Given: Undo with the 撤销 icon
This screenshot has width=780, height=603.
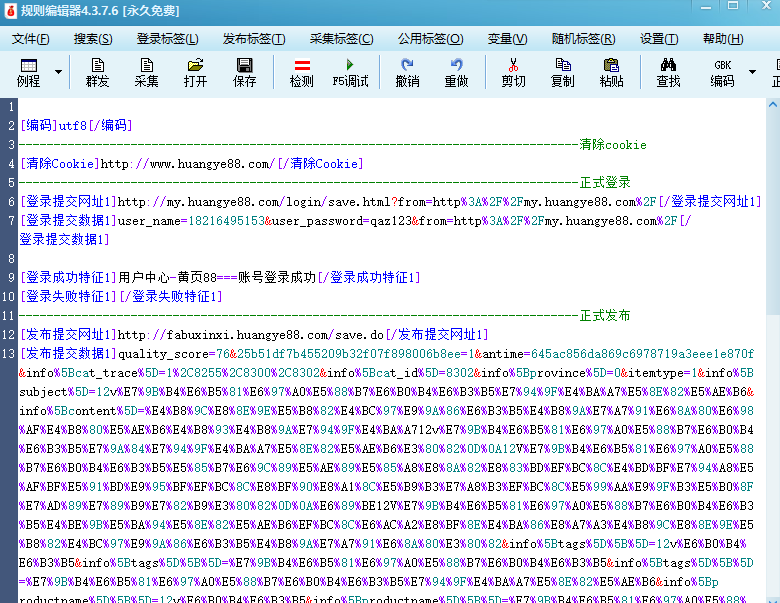Looking at the screenshot, I should coord(407,72).
